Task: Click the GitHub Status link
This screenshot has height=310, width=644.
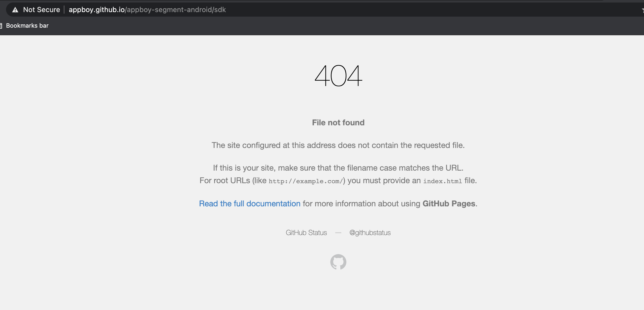Action: tap(306, 232)
